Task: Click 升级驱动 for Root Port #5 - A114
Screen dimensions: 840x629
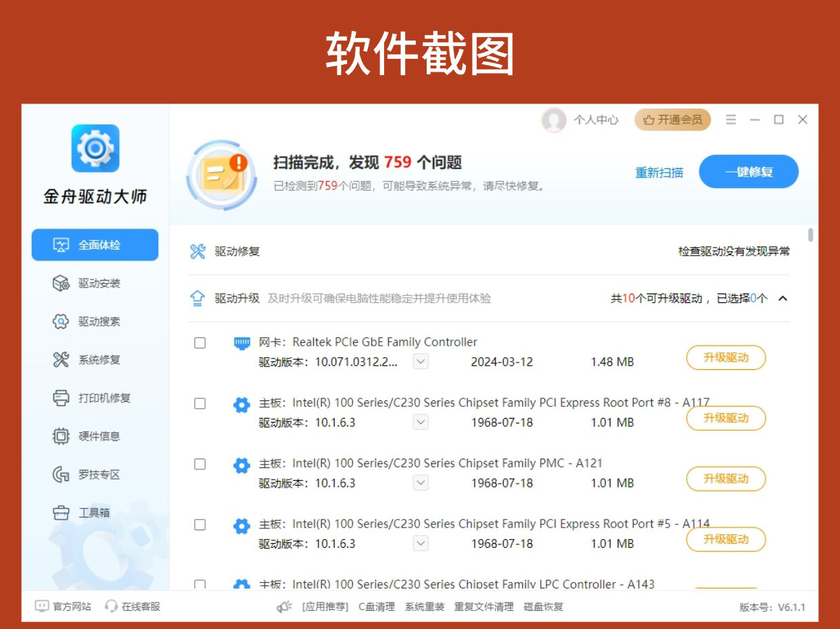Action: pos(726,539)
